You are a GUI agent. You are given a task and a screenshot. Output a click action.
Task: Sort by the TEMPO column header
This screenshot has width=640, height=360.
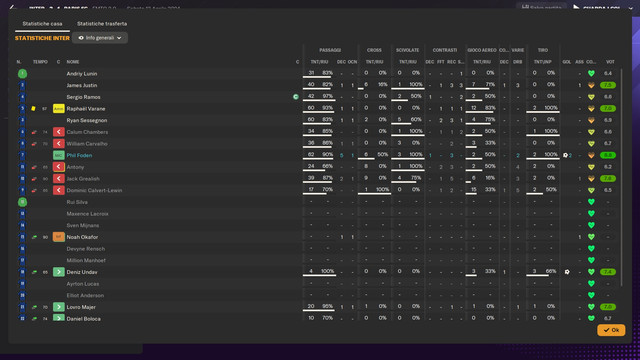click(x=40, y=62)
